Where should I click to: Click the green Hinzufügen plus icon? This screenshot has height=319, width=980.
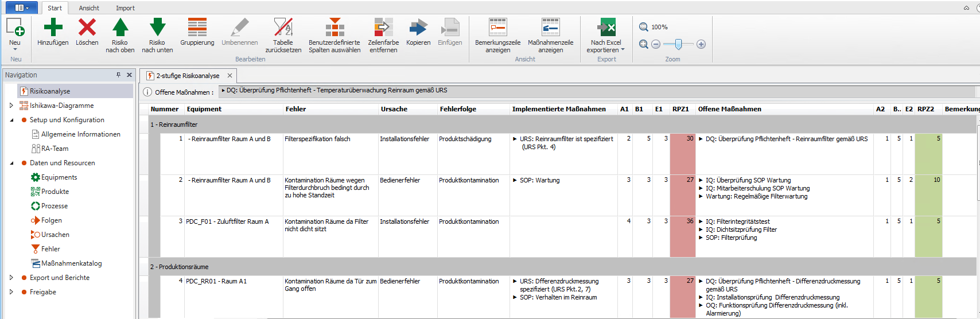(53, 28)
